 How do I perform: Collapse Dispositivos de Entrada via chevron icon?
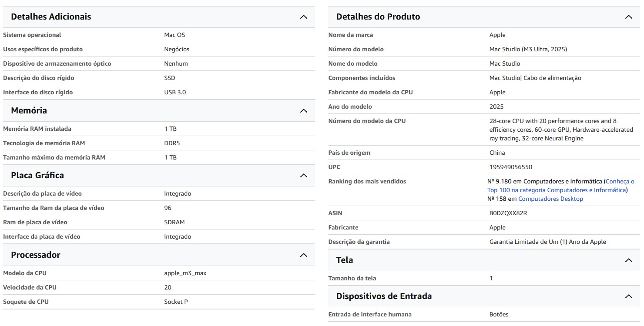(x=628, y=296)
